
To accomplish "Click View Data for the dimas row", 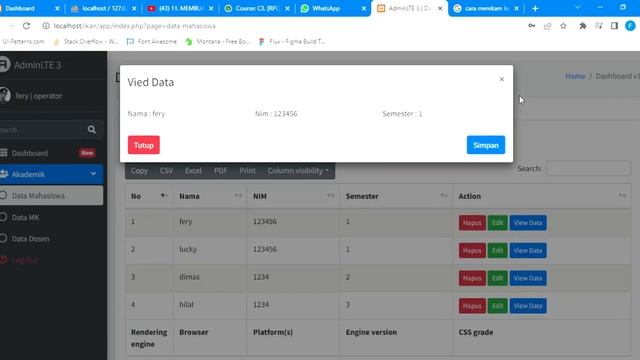I will [528, 278].
